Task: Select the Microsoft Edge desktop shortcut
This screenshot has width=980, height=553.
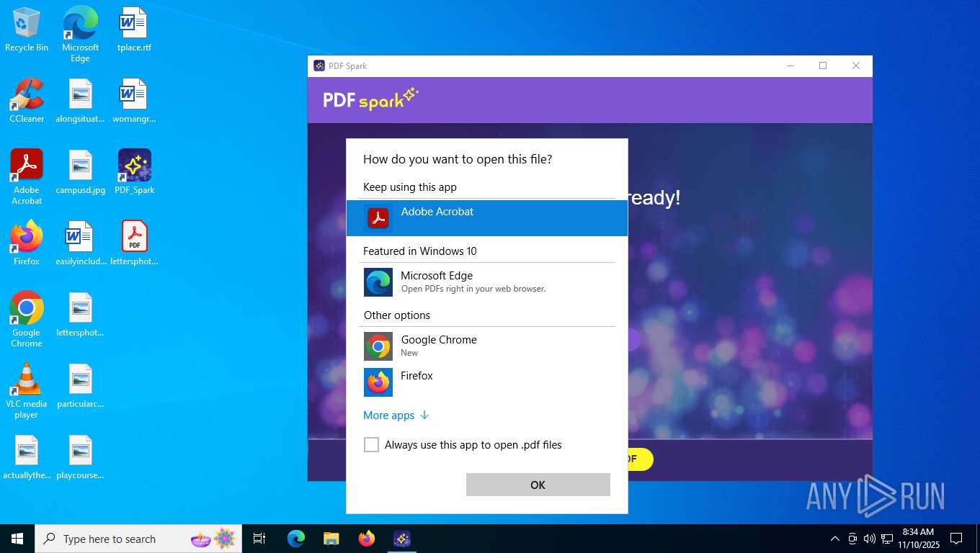Action: click(x=80, y=35)
